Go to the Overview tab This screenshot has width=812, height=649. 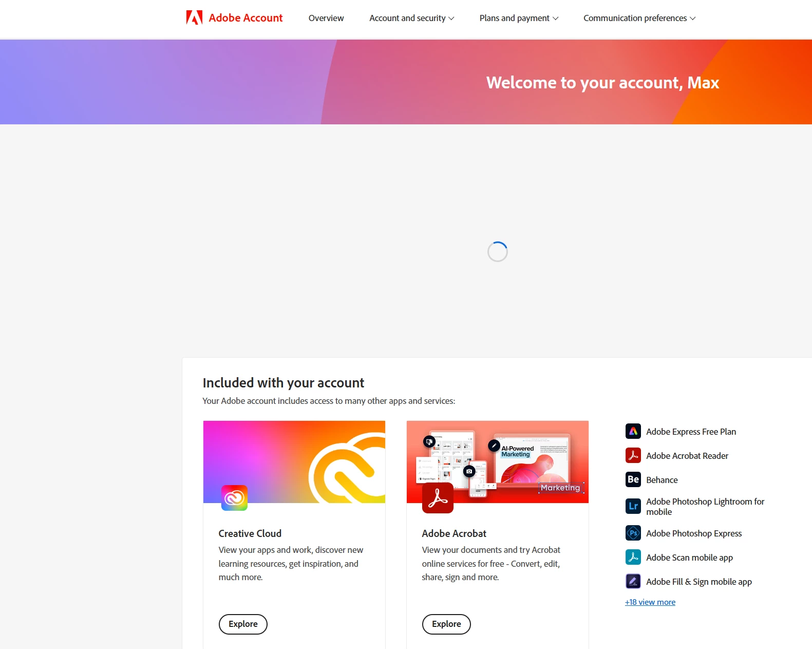coord(326,18)
